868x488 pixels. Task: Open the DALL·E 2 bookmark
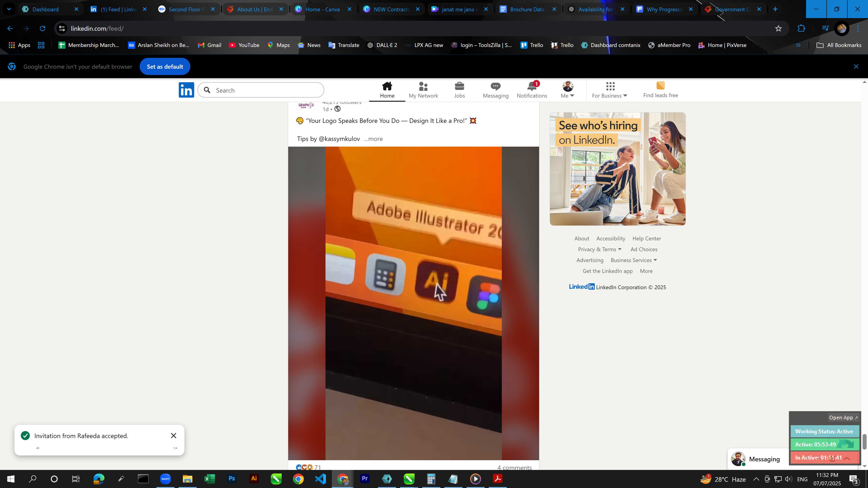pos(382,45)
